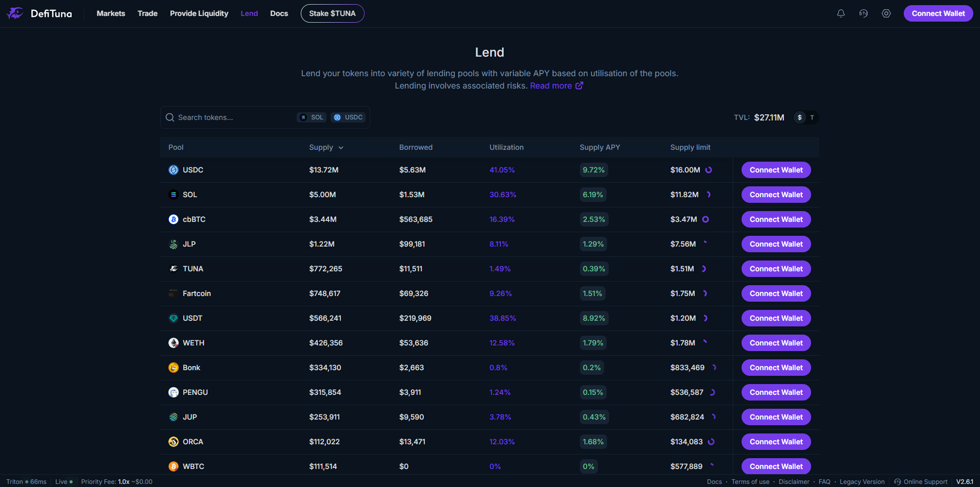
Task: Open the Triton RPC selector
Action: (x=26, y=482)
